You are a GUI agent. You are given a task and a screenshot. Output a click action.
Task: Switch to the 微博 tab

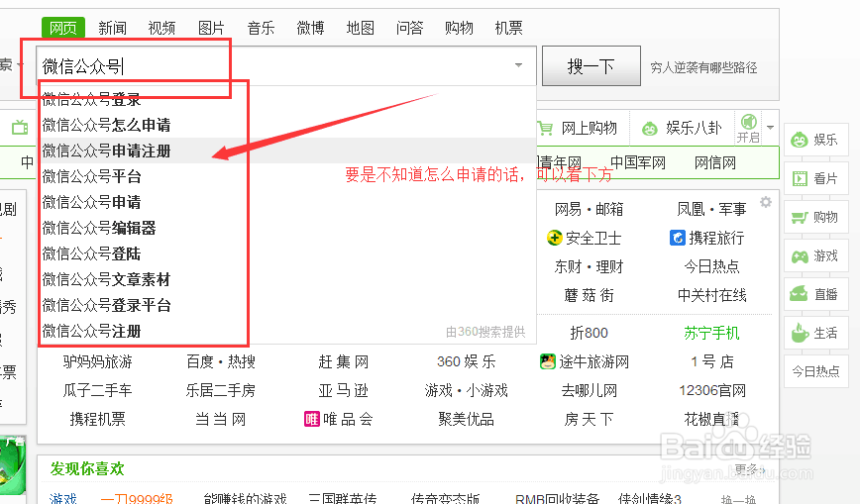(310, 28)
